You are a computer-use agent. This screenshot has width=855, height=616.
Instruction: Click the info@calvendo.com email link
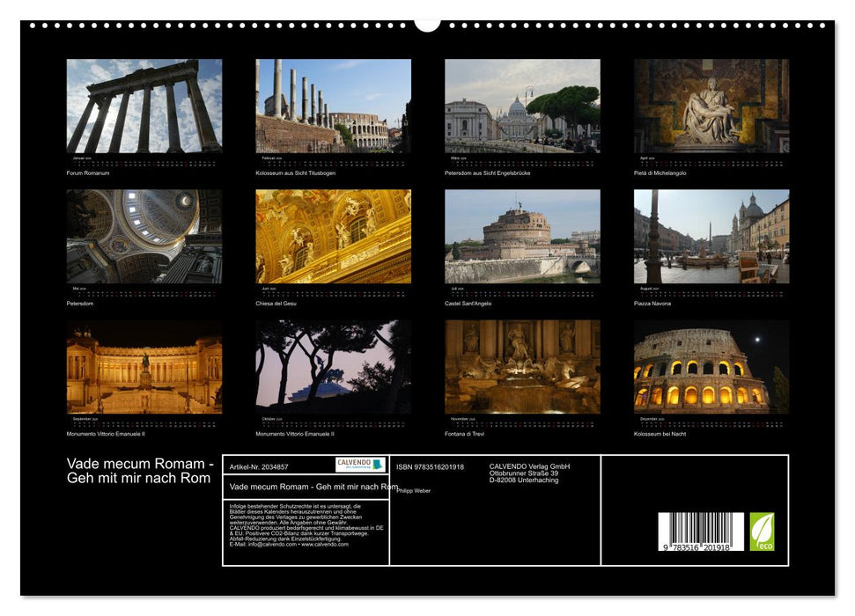[271, 544]
